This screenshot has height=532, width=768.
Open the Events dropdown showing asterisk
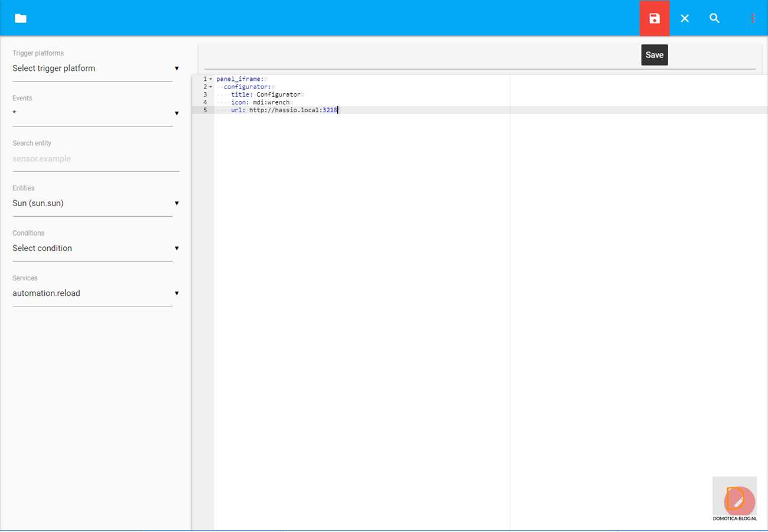[x=95, y=113]
